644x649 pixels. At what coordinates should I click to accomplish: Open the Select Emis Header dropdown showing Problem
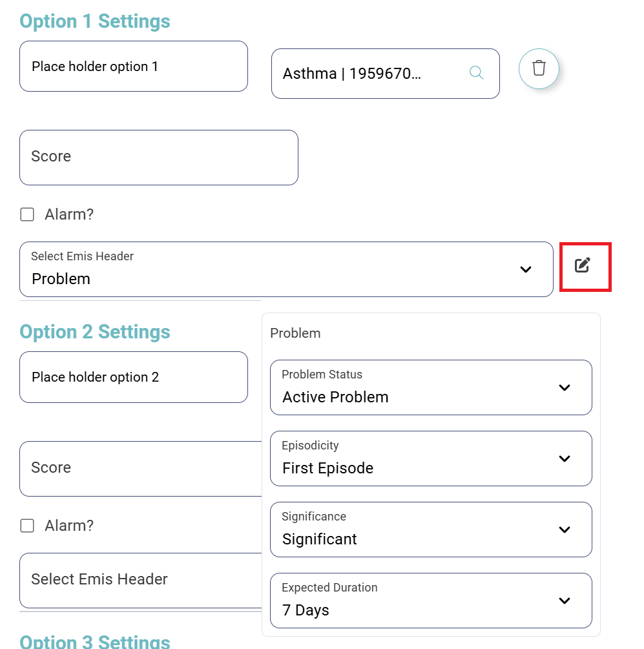[x=286, y=269]
